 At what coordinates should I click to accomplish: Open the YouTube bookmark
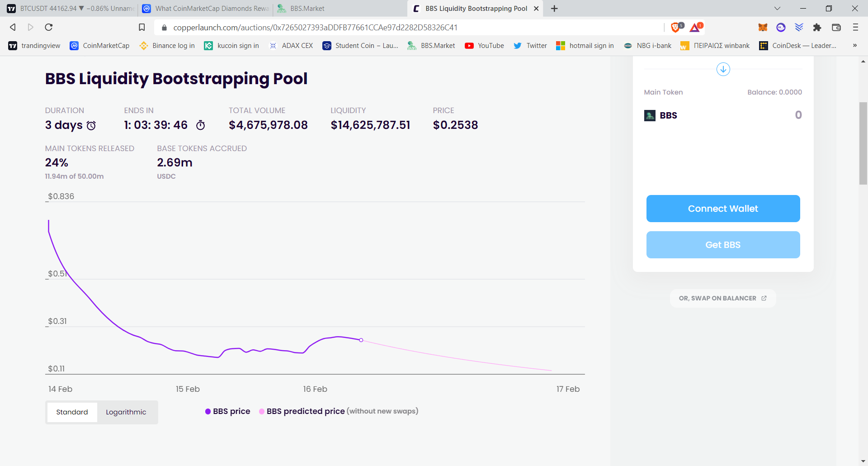[x=484, y=45]
